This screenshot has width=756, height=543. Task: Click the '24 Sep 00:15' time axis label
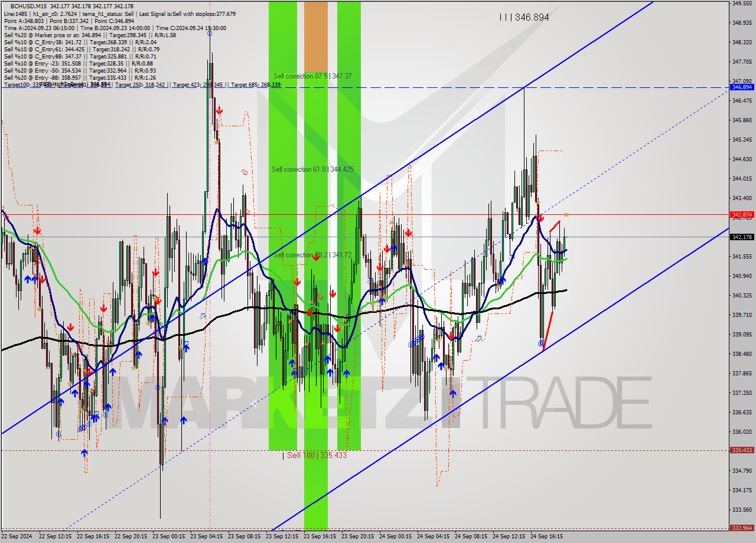pos(395,537)
